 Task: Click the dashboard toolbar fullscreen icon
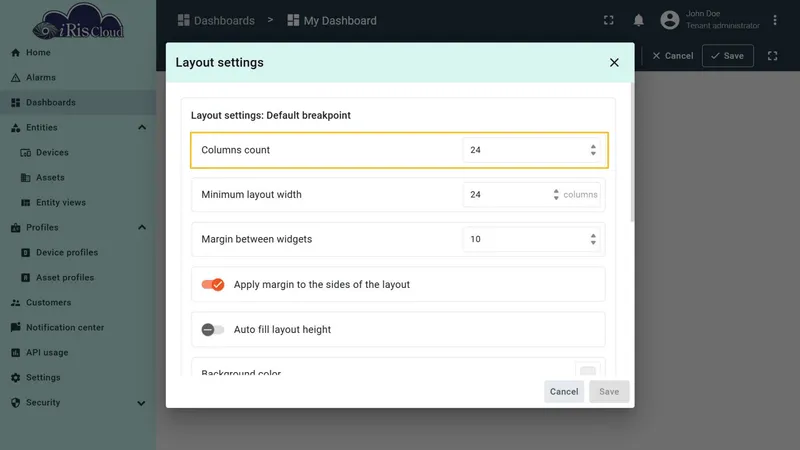click(772, 56)
